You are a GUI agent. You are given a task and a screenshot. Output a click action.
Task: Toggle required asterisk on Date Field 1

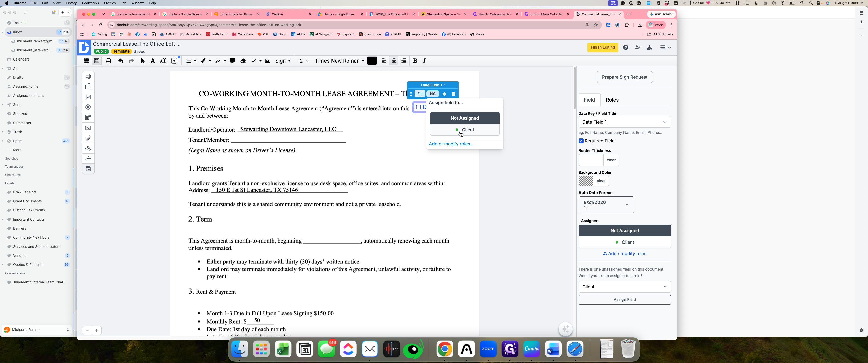coord(444,94)
